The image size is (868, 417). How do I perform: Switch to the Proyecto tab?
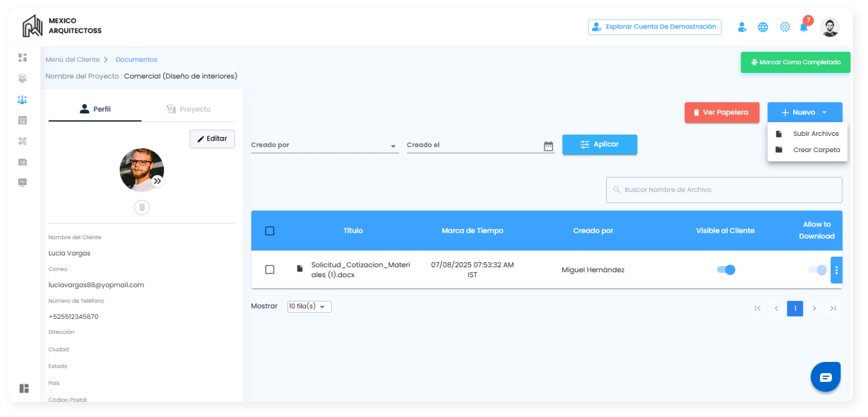click(189, 109)
